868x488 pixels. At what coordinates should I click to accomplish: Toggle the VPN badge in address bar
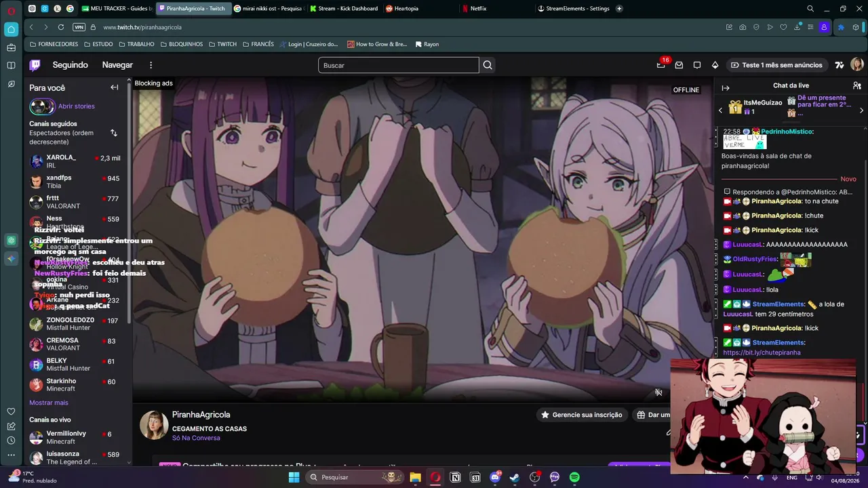click(x=79, y=27)
